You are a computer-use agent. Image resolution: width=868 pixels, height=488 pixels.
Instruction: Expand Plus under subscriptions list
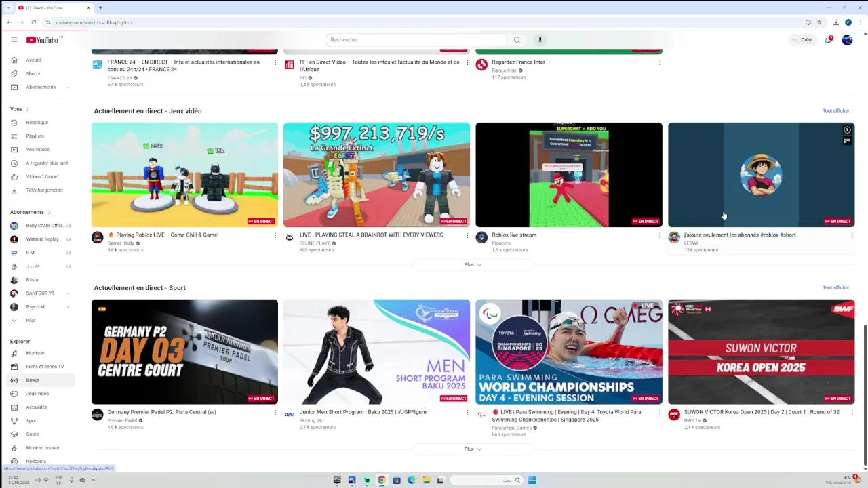pyautogui.click(x=39, y=321)
